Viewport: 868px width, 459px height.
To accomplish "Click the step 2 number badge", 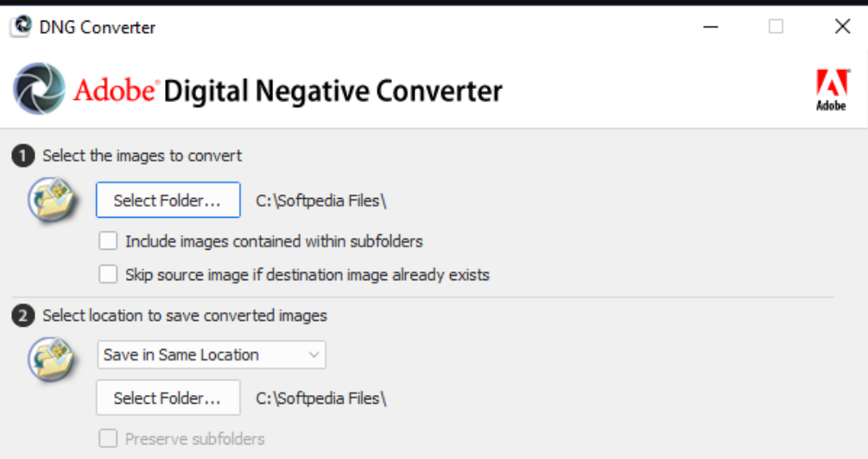I will pos(22,316).
